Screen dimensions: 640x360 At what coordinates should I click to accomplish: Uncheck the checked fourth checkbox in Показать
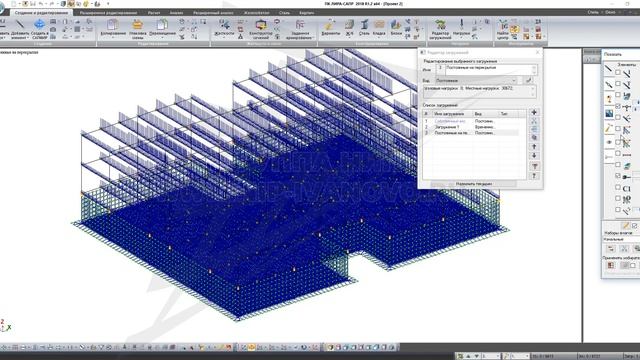point(618,106)
